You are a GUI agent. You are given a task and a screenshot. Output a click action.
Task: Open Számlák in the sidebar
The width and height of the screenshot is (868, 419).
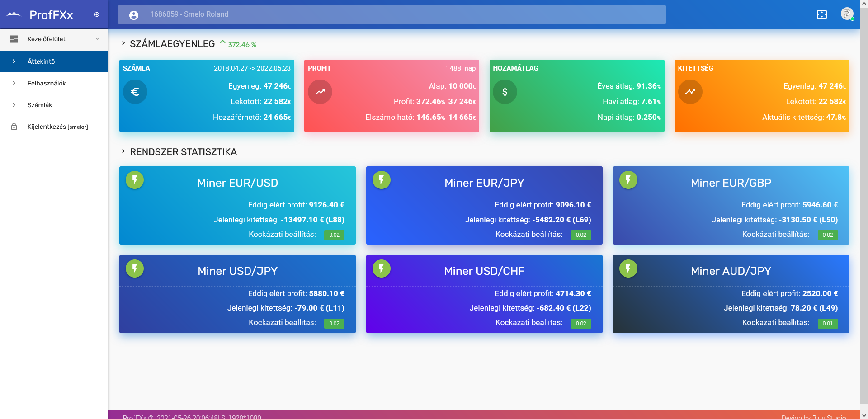40,105
